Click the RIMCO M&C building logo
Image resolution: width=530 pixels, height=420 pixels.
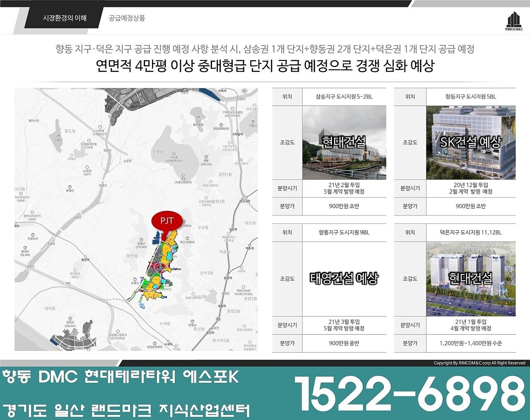[514, 20]
